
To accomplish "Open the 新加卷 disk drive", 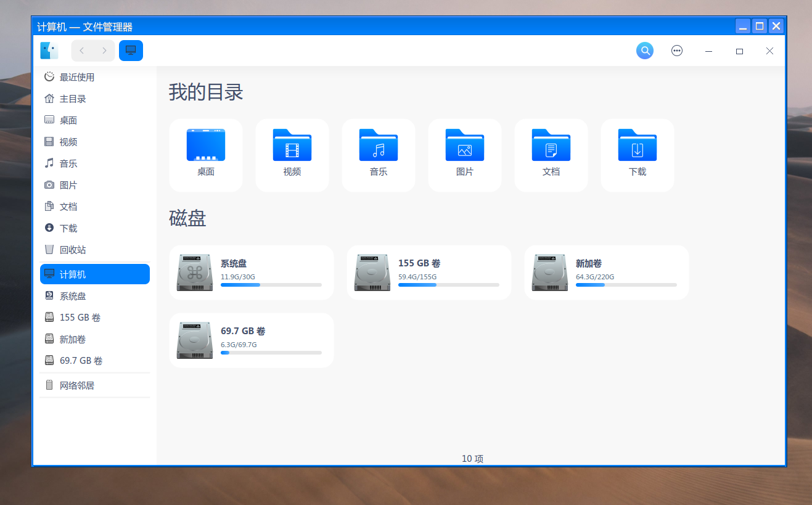I will 606,273.
